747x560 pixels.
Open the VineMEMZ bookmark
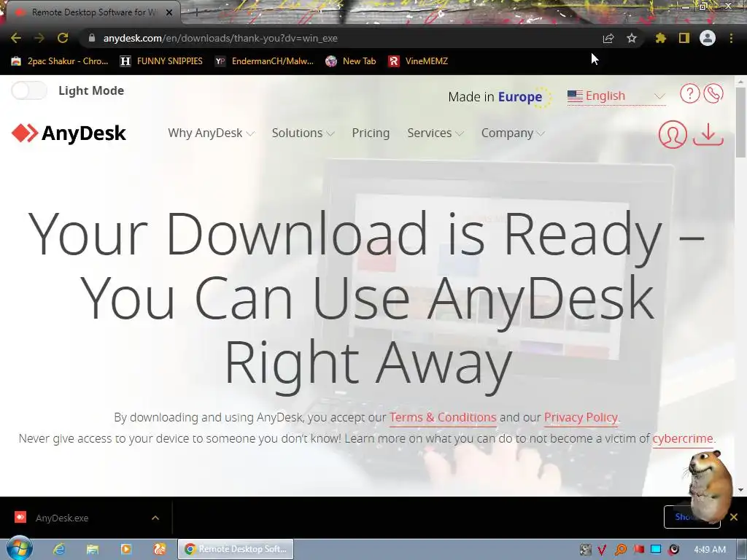click(x=418, y=61)
